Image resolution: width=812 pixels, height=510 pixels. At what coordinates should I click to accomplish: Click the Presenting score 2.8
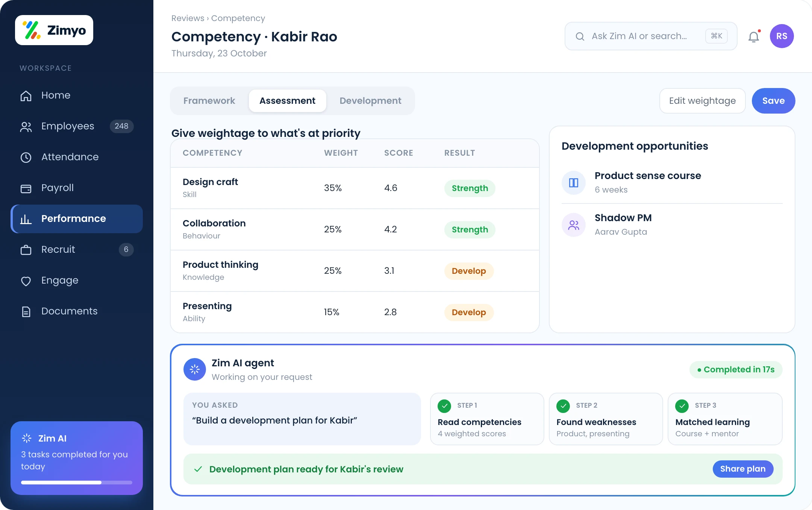(390, 312)
